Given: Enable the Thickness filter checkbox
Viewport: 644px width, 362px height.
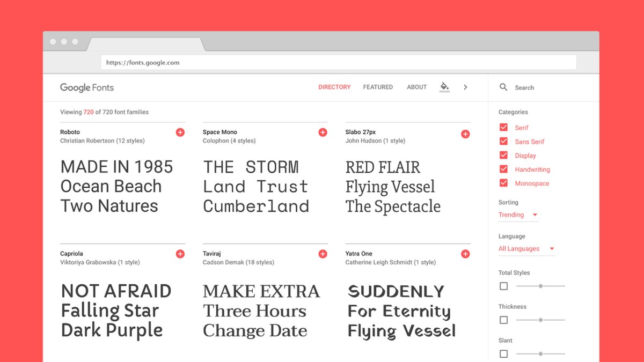Looking at the screenshot, I should tap(503, 320).
